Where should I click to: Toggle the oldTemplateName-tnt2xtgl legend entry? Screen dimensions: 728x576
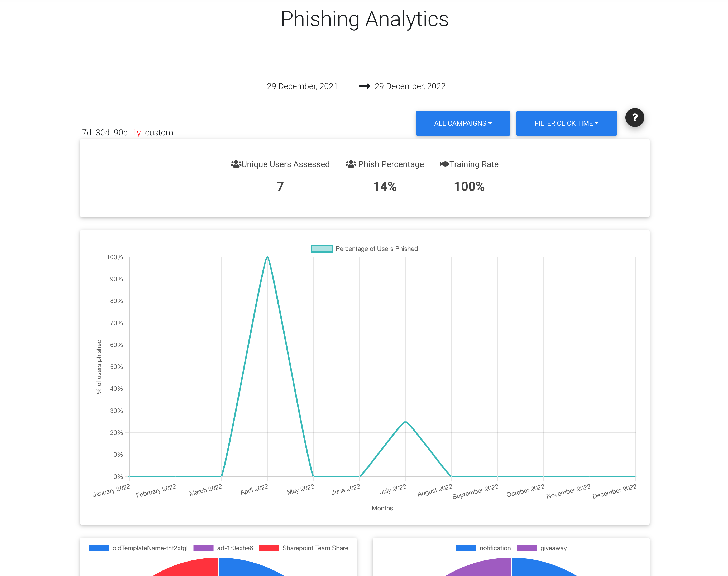(x=138, y=548)
